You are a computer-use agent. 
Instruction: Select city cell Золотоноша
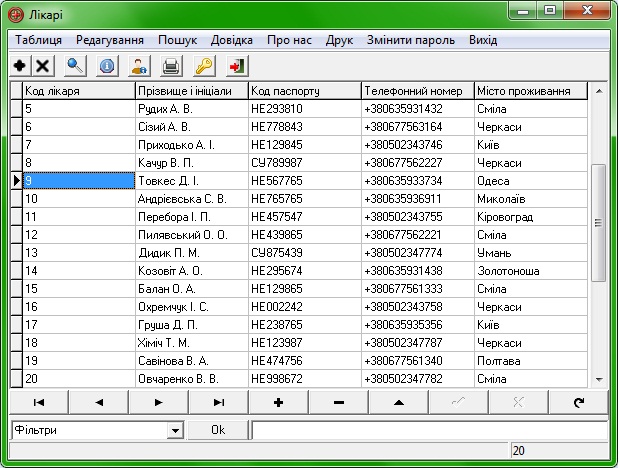click(531, 271)
